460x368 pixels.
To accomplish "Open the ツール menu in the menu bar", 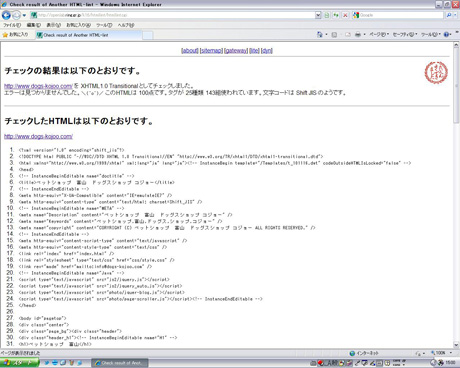I will tap(104, 25).
